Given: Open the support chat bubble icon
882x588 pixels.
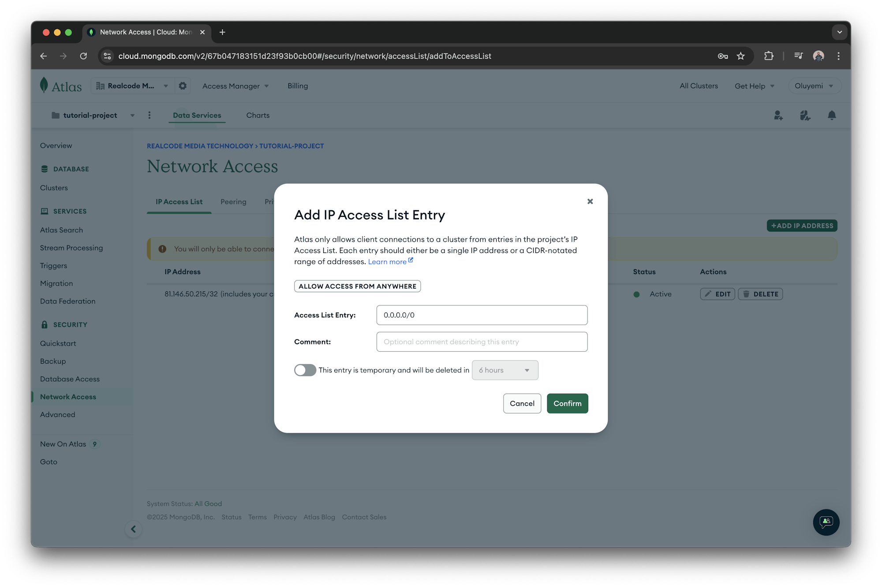Looking at the screenshot, I should click(x=826, y=522).
